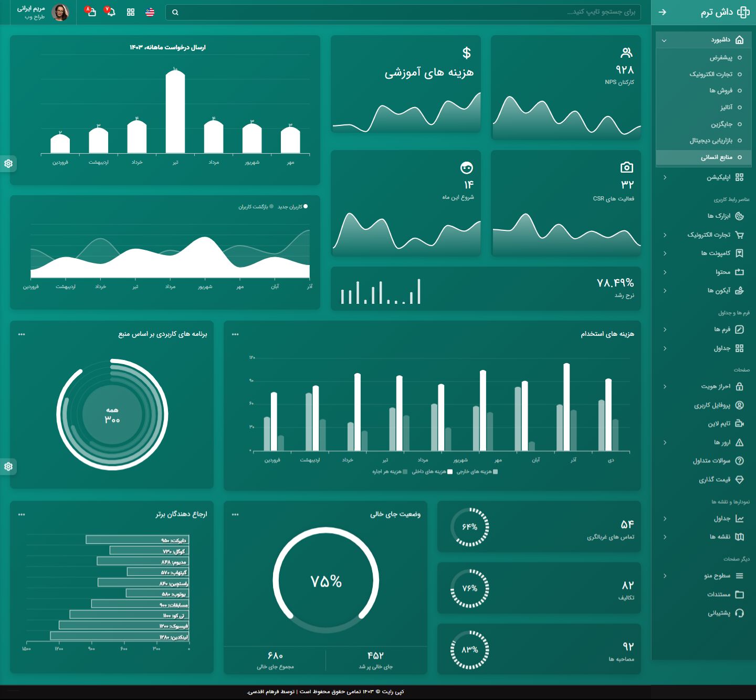756x700 pixels.
Task: Open options menu of برنامه های کاربردی card
Action: pos(22,334)
